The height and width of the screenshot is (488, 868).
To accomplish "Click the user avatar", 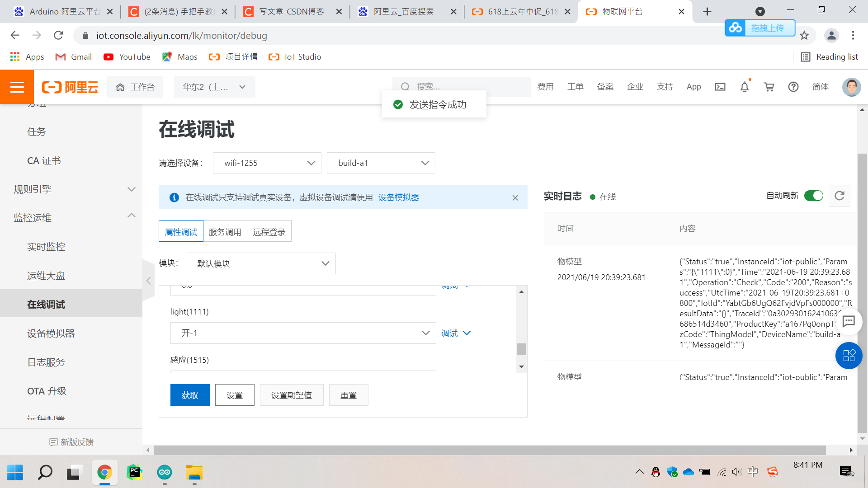I will [x=852, y=87].
